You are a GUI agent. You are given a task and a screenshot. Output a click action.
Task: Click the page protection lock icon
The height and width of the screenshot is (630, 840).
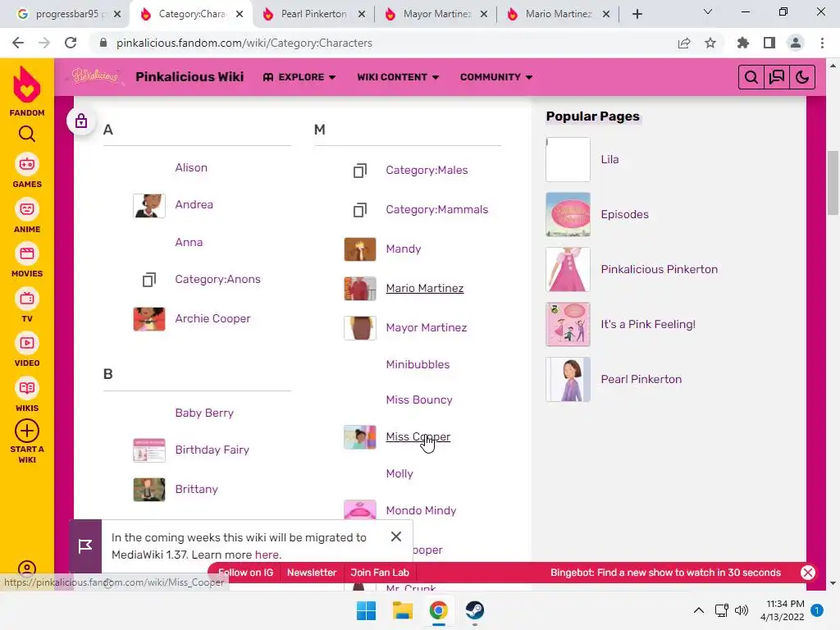(81, 121)
